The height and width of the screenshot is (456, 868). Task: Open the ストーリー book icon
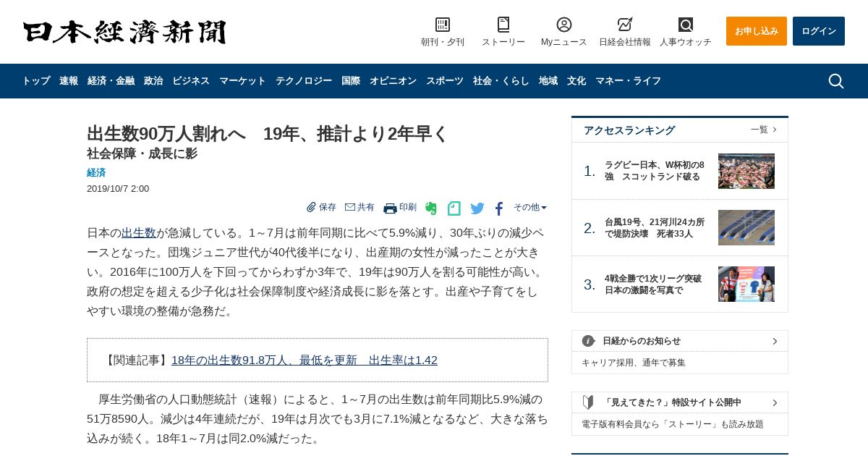[503, 25]
